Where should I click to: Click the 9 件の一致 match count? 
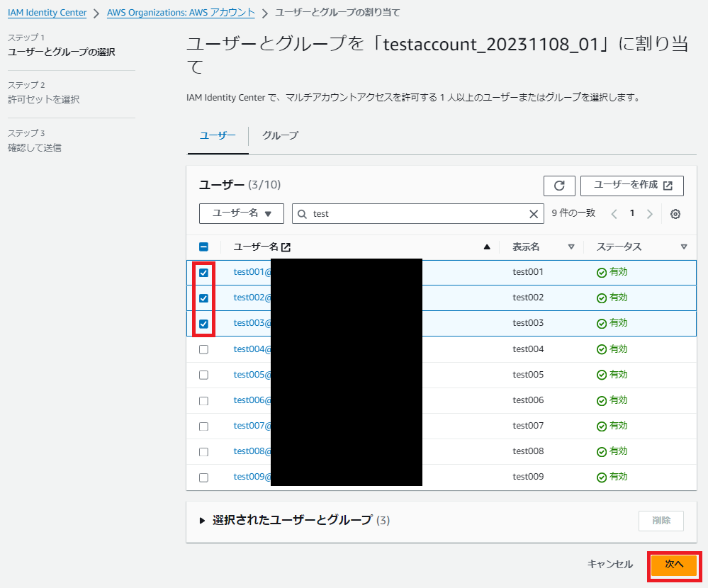(573, 213)
